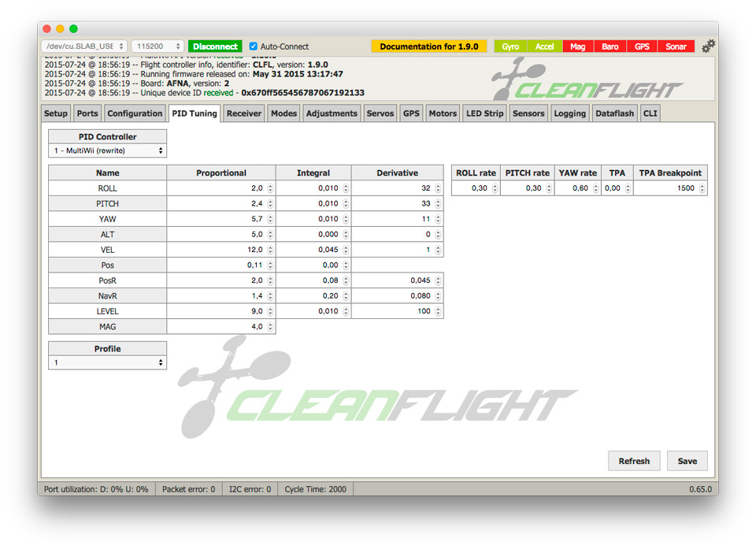The image size is (756, 549).
Task: Open the Profile dropdown
Action: (108, 362)
